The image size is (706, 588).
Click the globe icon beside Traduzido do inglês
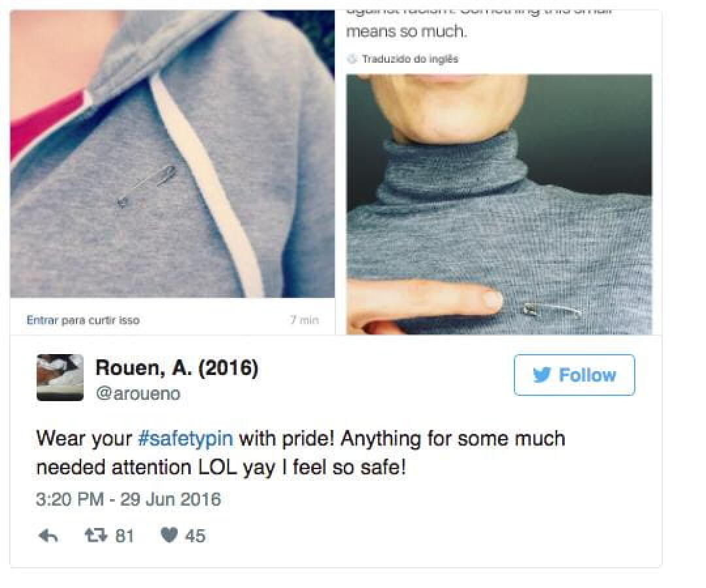(x=352, y=59)
